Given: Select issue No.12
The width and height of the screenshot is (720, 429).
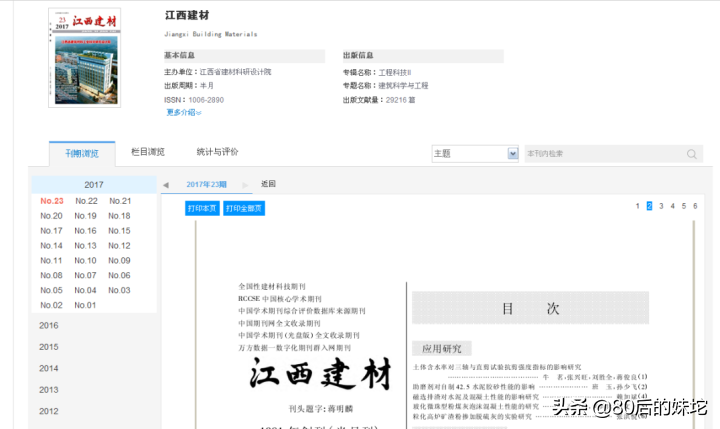Looking at the screenshot, I should (x=119, y=245).
